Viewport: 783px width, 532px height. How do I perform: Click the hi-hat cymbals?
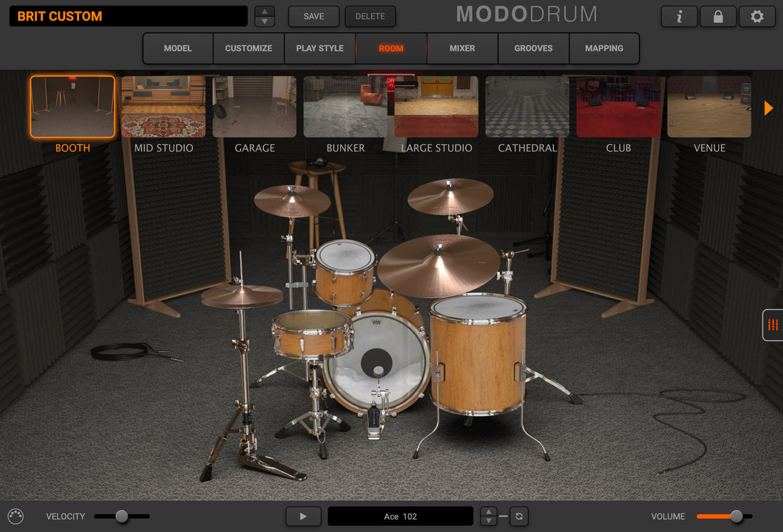pos(242,296)
